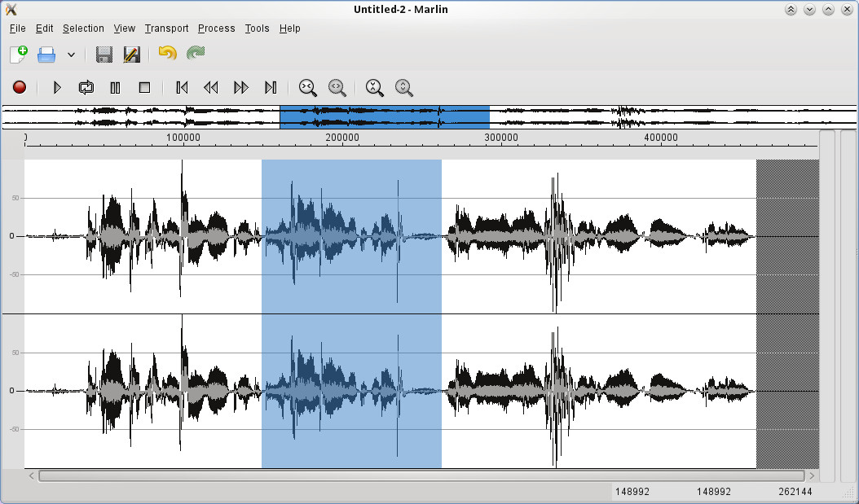
Task: Open the Process menu
Action: click(x=216, y=28)
